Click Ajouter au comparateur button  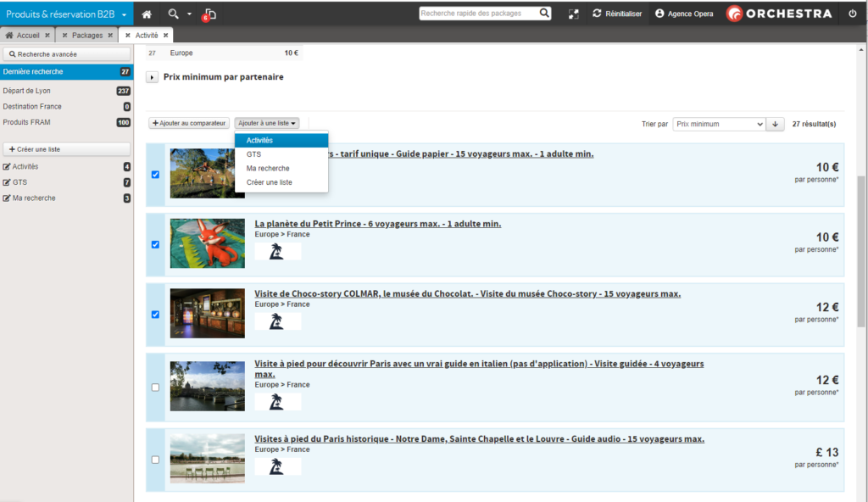pyautogui.click(x=190, y=123)
